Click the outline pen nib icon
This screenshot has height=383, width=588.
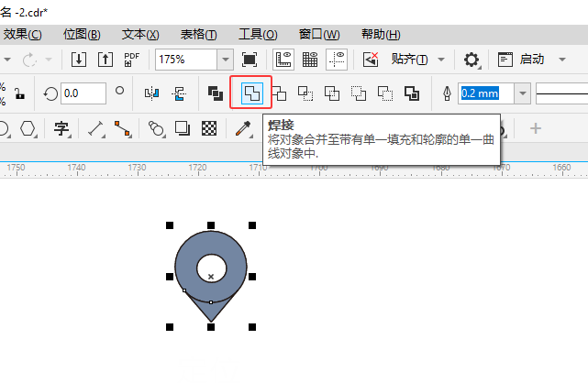[447, 93]
